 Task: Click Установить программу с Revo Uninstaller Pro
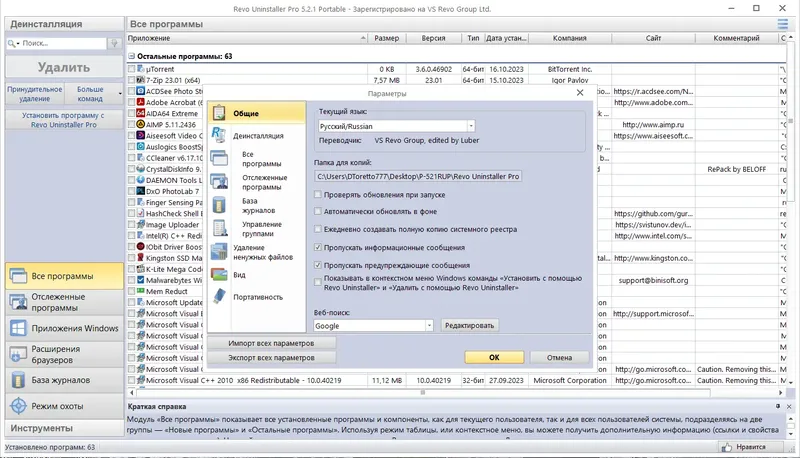point(63,120)
